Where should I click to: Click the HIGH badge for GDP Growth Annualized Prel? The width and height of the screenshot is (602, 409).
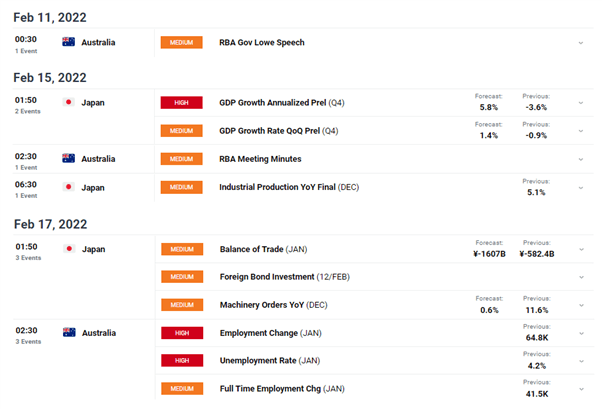click(x=181, y=103)
